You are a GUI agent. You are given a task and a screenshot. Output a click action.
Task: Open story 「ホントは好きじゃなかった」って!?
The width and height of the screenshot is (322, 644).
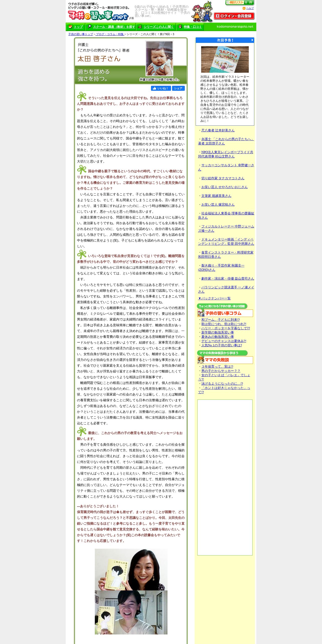[x=224, y=390]
